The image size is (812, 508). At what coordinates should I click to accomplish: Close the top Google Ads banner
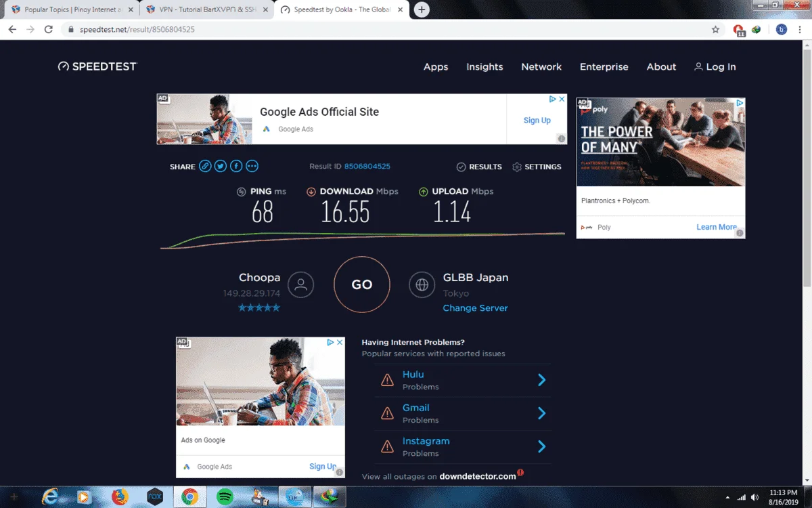tap(562, 99)
